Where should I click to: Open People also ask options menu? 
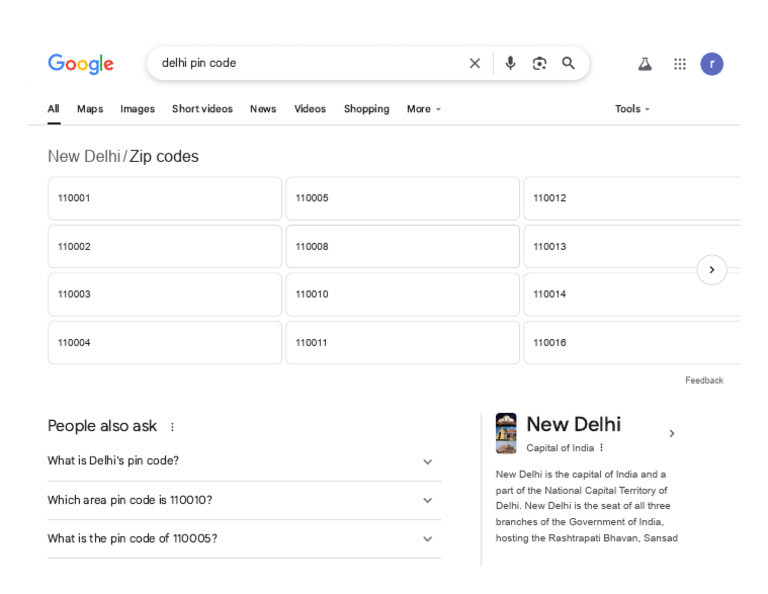(172, 427)
